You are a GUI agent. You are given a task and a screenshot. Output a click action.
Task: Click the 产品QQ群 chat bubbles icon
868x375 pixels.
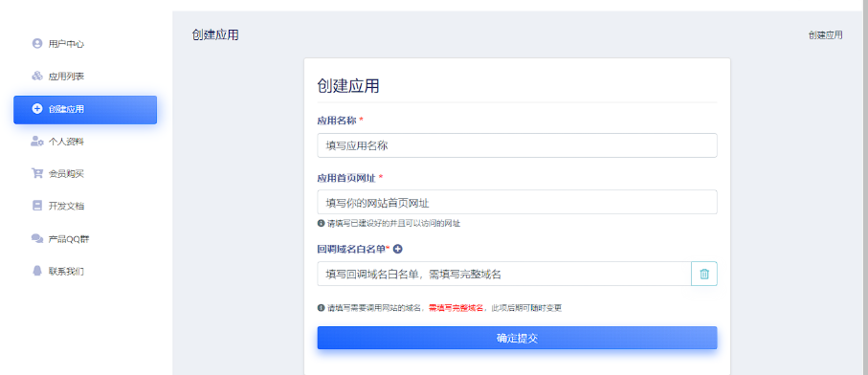pos(37,238)
